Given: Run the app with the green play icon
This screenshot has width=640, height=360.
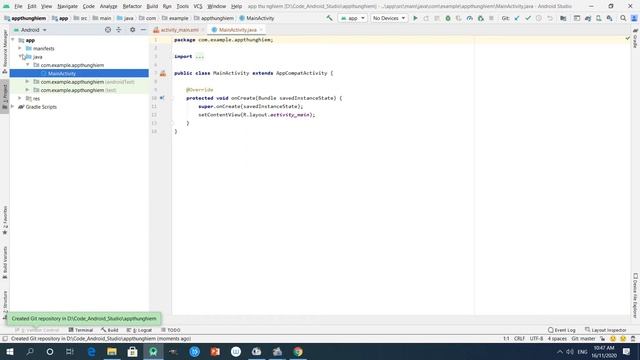Looking at the screenshot, I should [x=415, y=18].
